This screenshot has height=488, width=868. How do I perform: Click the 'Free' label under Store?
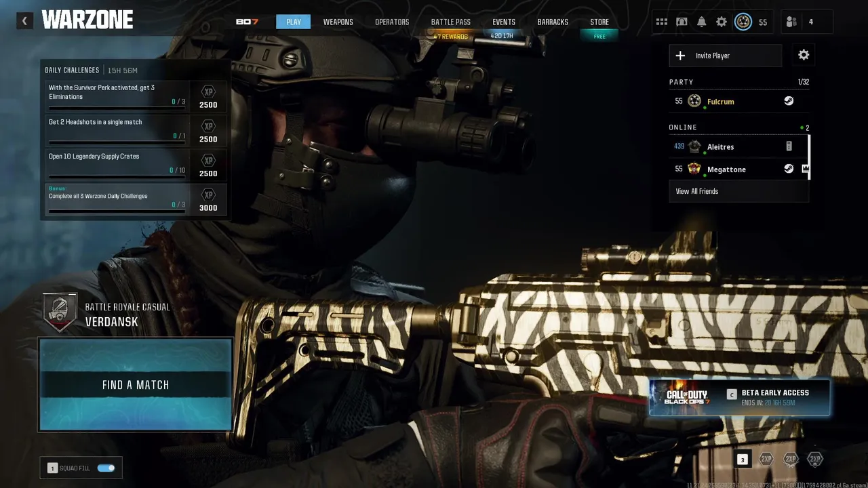tap(599, 37)
